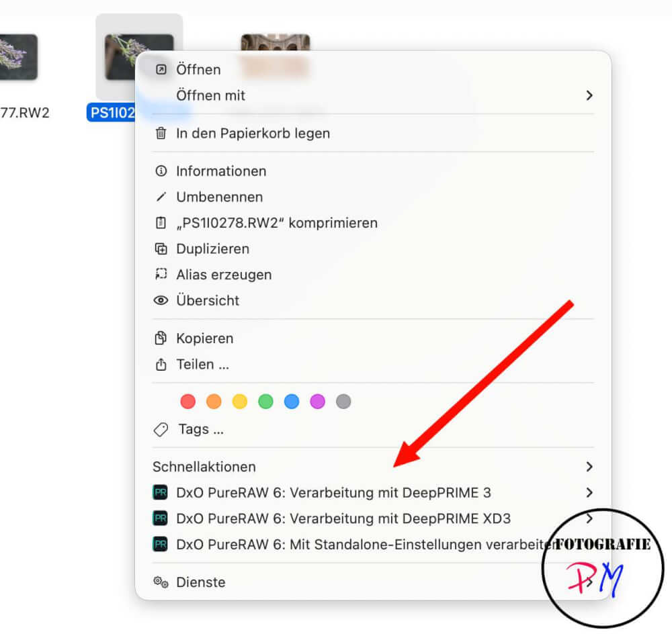
Task: Click the Umbenennen pencil icon
Action: point(161,197)
